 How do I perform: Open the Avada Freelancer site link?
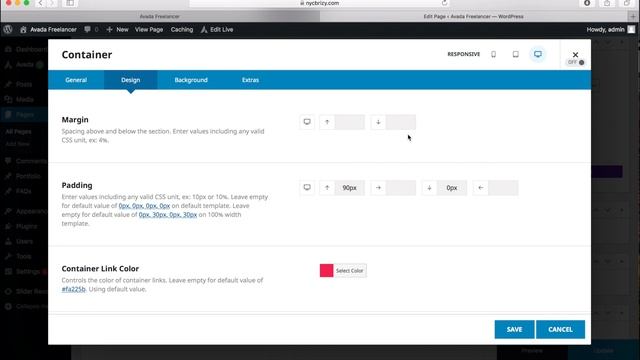point(49,29)
